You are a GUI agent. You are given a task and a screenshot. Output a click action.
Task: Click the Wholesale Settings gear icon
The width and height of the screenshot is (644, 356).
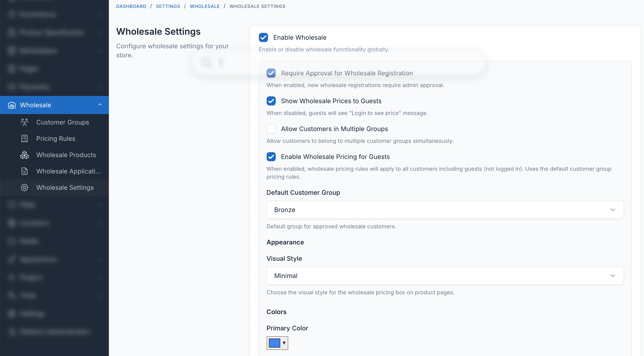[24, 188]
